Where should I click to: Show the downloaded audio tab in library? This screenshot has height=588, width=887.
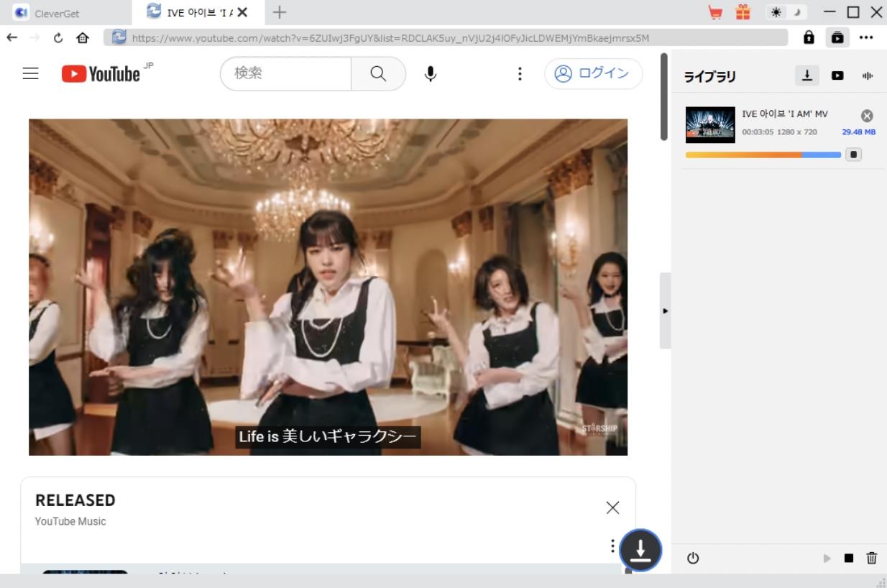(x=868, y=75)
